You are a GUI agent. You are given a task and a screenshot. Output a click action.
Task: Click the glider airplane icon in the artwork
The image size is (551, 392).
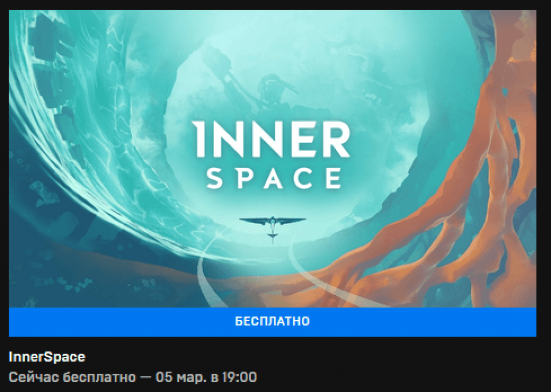click(x=272, y=226)
